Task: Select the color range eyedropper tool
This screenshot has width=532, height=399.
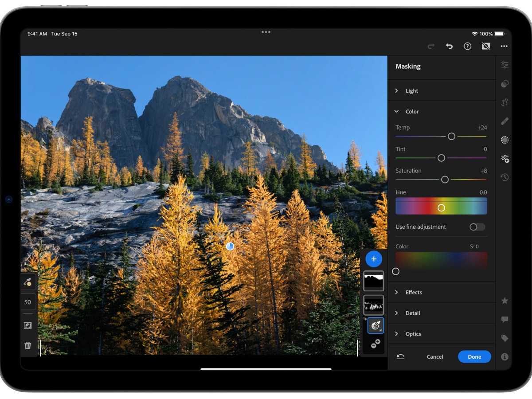Action: [x=28, y=282]
